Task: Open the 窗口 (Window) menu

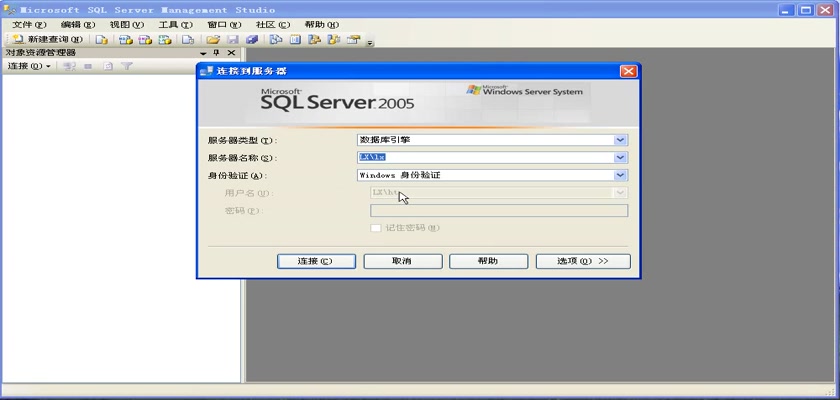Action: coord(224,25)
